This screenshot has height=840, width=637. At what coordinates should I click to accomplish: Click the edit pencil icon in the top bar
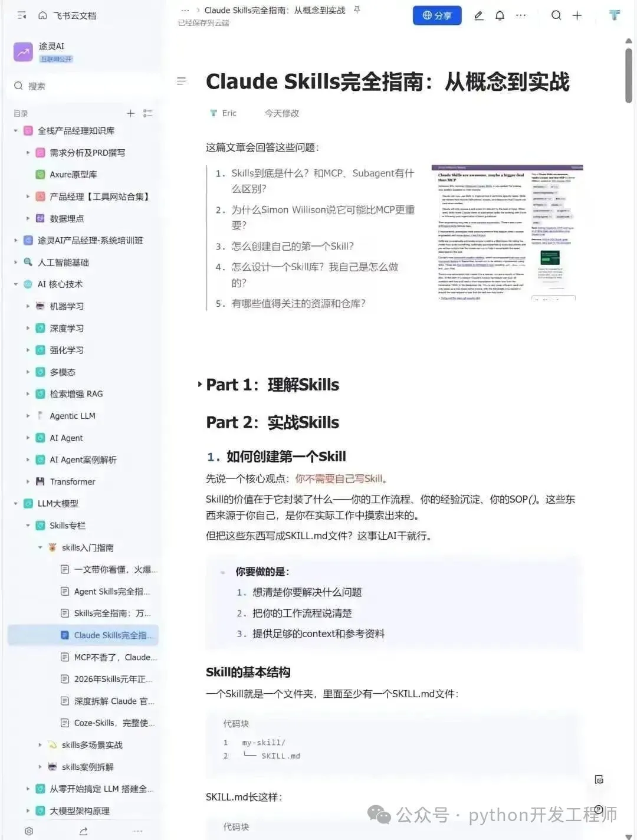click(479, 16)
